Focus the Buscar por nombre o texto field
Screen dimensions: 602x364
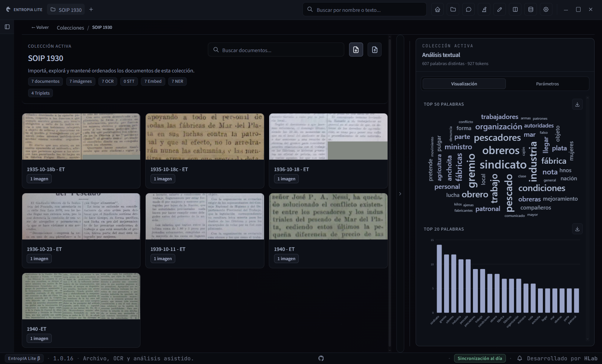click(365, 10)
